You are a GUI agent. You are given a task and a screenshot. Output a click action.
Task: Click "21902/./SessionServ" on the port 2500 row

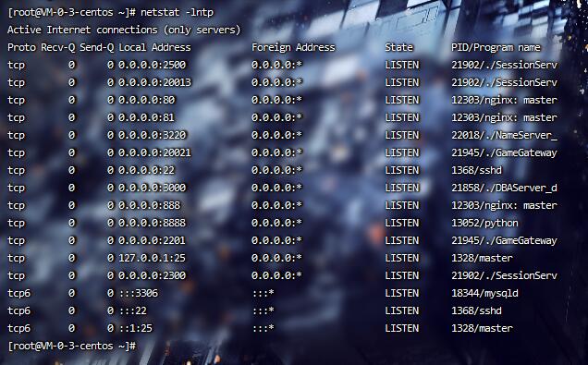505,65
